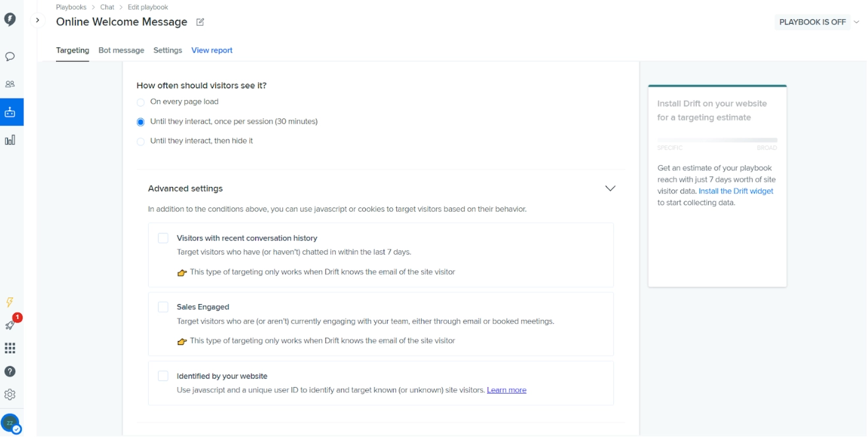Open the 'Playbook is off' dropdown

[x=819, y=22]
